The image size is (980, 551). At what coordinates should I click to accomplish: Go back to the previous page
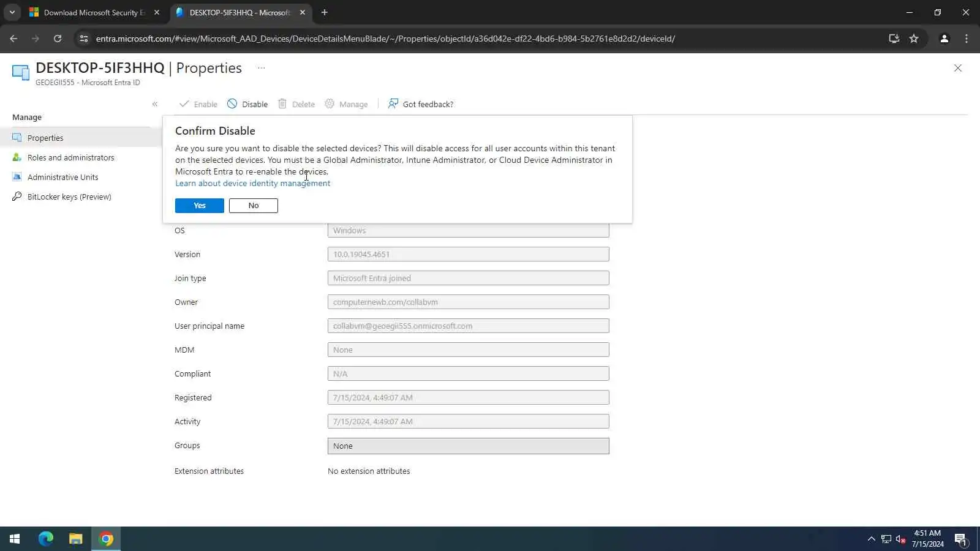point(13,39)
